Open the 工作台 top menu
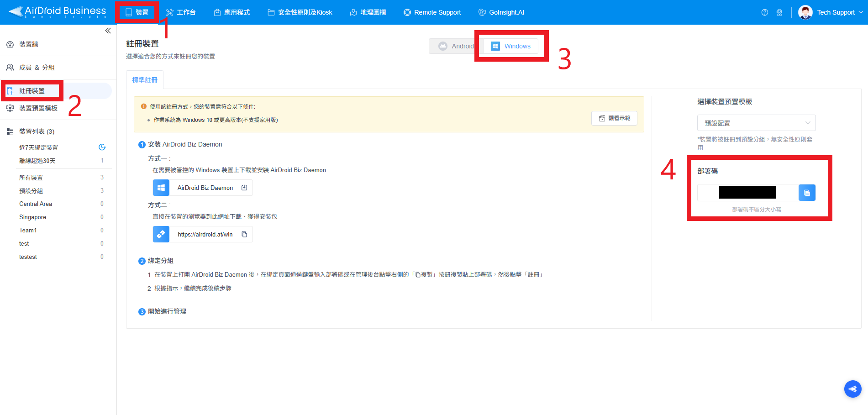 coord(181,12)
